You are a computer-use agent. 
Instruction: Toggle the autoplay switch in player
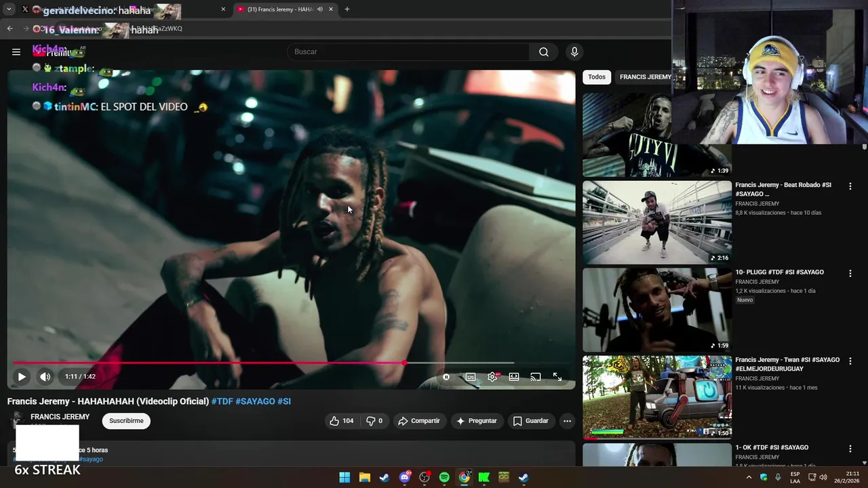[446, 377]
